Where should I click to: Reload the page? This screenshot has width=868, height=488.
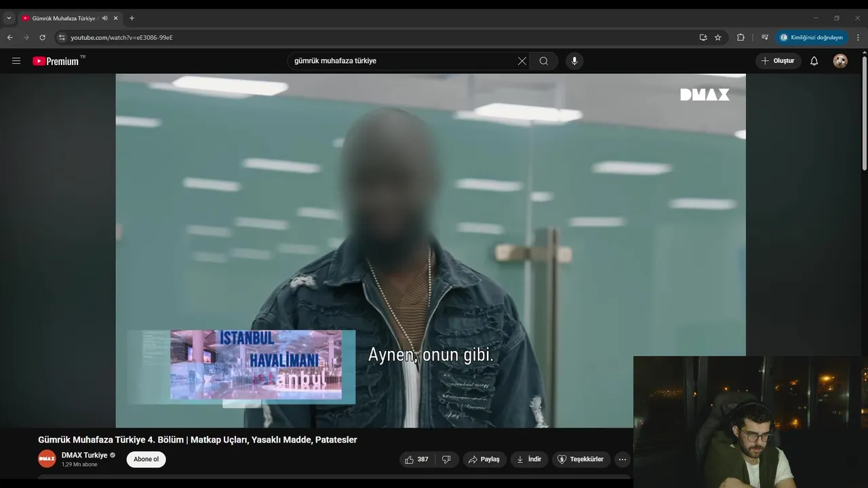coord(42,37)
